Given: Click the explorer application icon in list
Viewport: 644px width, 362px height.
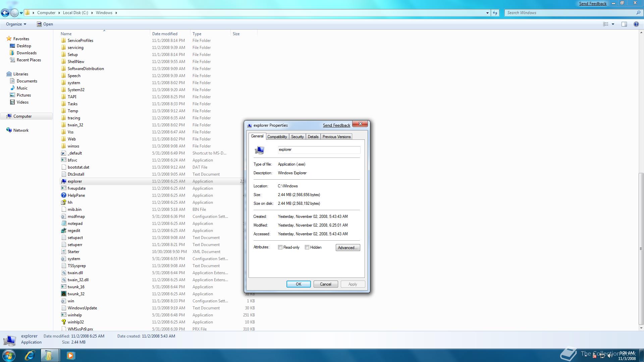Looking at the screenshot, I should 64,181.
